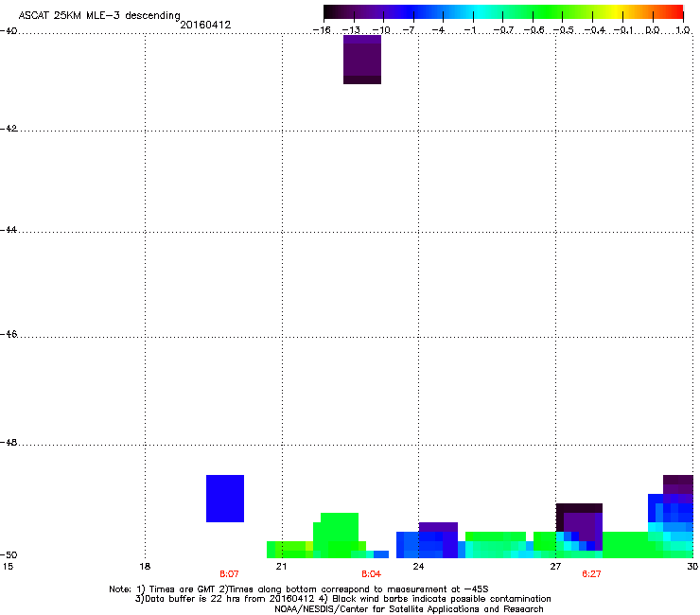Click the dark purple data block near -40 latitude
700x615 pixels.
pos(362,60)
